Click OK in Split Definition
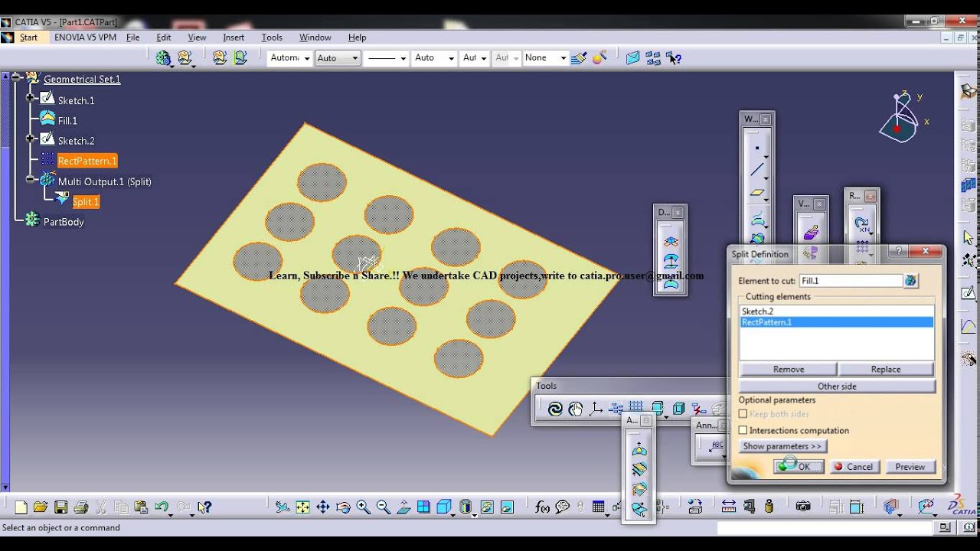This screenshot has width=980, height=551. [x=799, y=466]
